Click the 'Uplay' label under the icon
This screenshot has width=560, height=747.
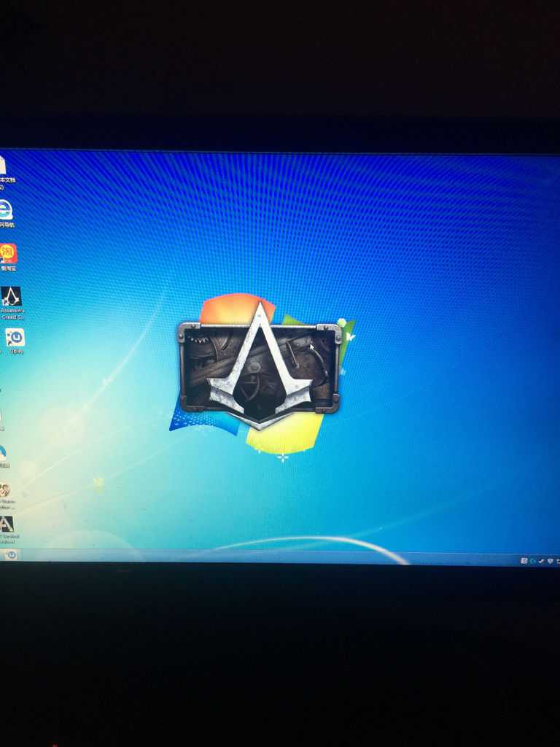(16, 351)
